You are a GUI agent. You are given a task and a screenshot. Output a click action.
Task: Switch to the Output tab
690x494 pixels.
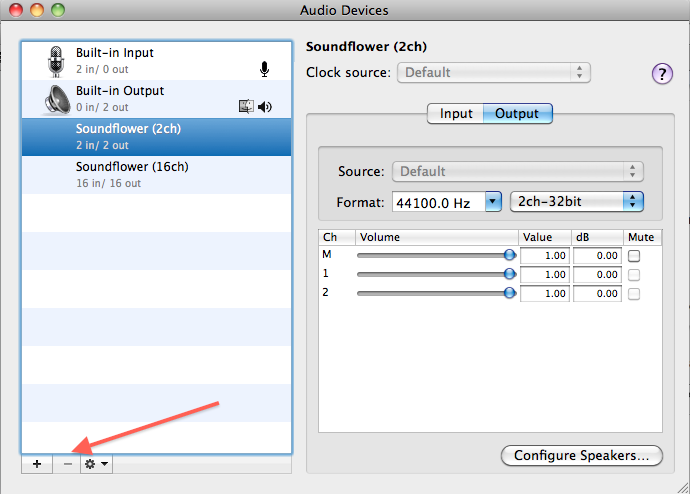coord(518,113)
